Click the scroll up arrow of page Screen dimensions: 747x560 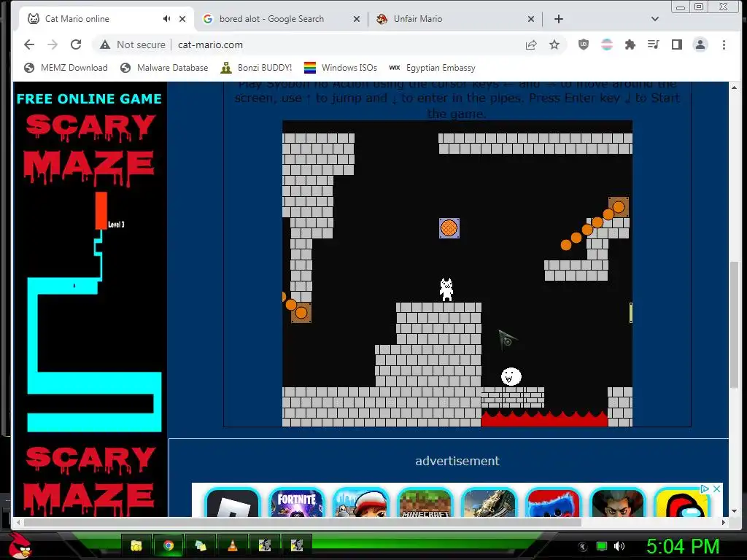(734, 87)
